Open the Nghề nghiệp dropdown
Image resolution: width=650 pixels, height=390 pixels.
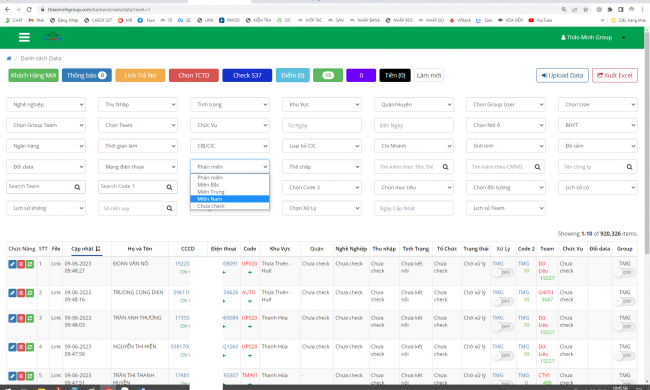point(46,104)
